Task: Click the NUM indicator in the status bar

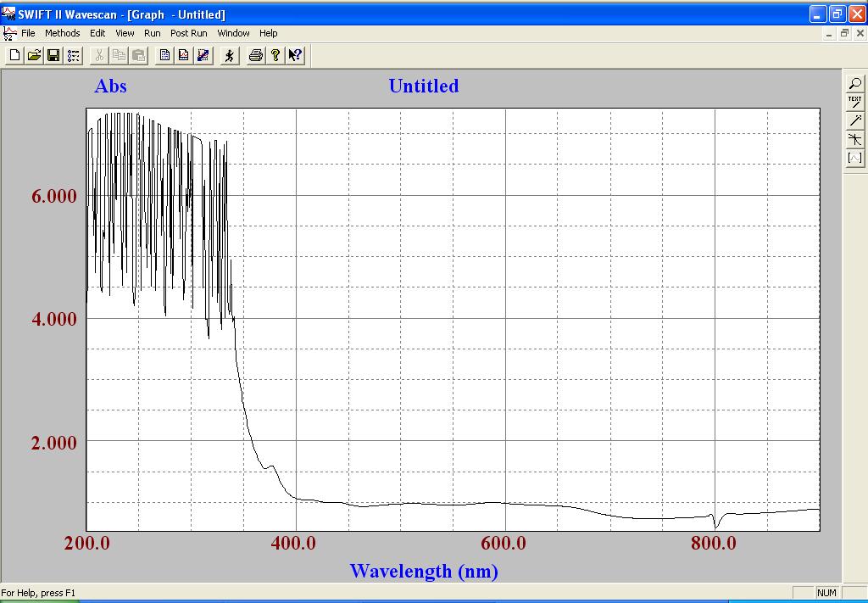Action: click(826, 593)
